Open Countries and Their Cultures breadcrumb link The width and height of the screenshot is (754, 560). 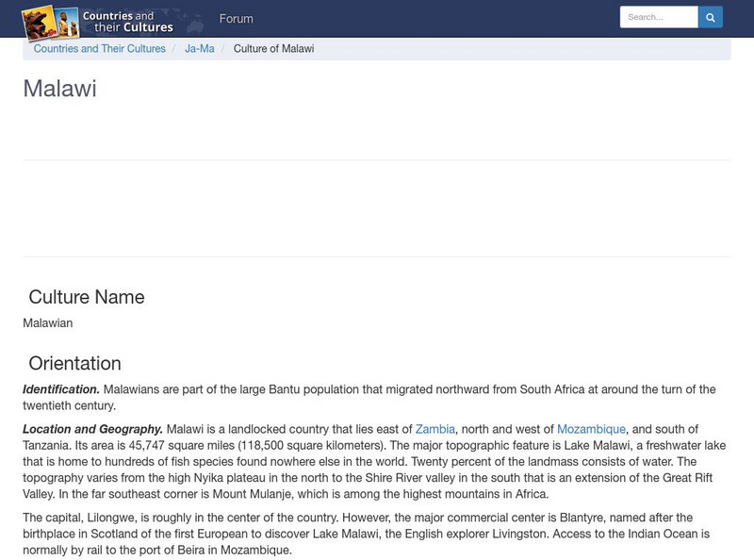100,49
